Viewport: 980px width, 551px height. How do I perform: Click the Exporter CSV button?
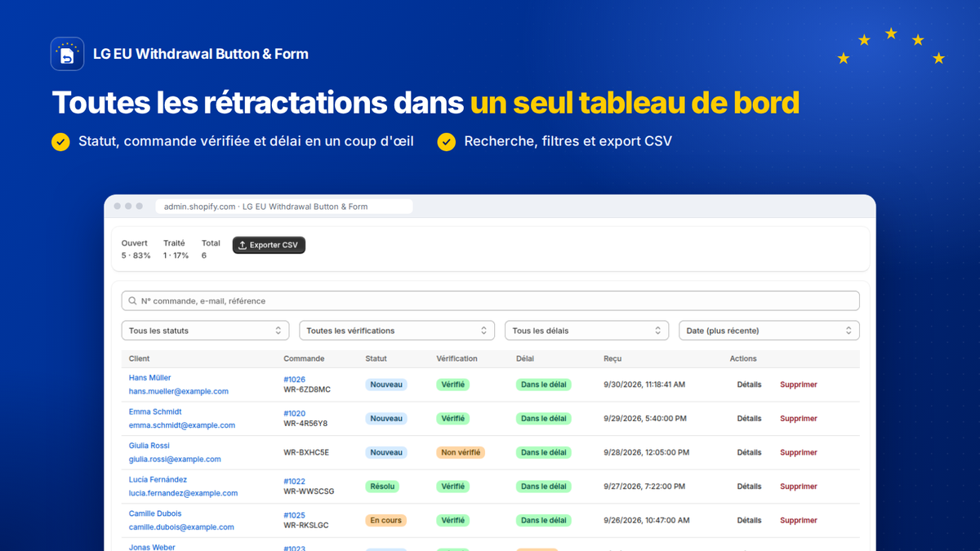pyautogui.click(x=269, y=245)
